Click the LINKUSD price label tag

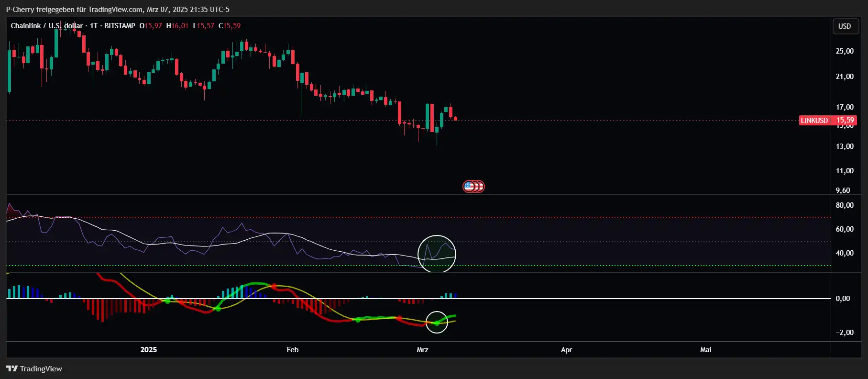coord(814,120)
